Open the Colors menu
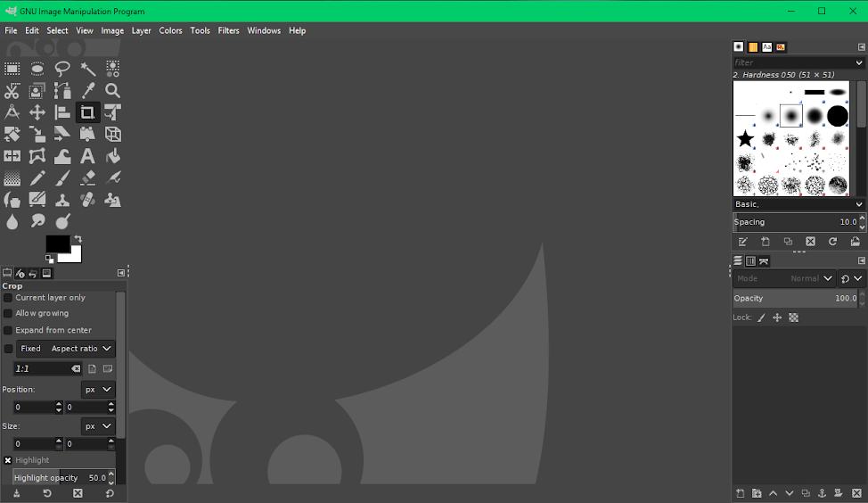The height and width of the screenshot is (503, 868). click(170, 30)
